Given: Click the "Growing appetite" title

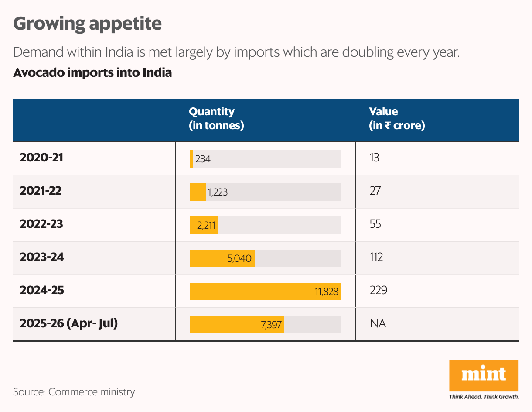Looking at the screenshot, I should pos(88,24).
